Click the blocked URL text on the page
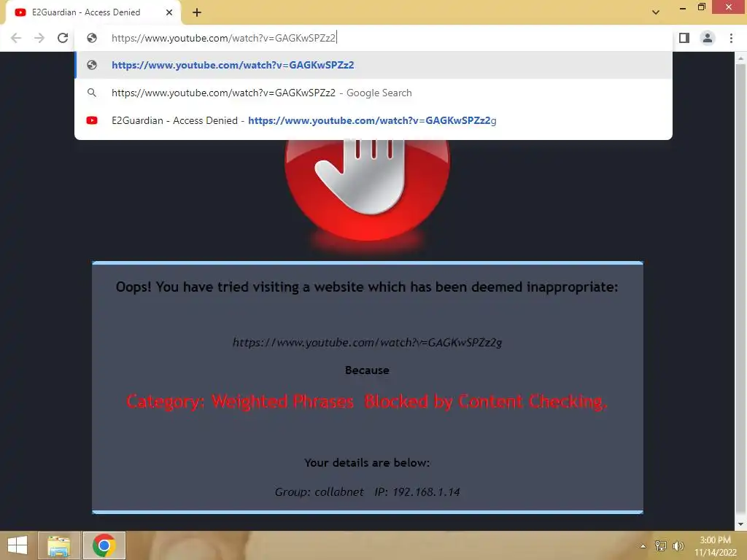Image resolution: width=747 pixels, height=560 pixels. [367, 343]
